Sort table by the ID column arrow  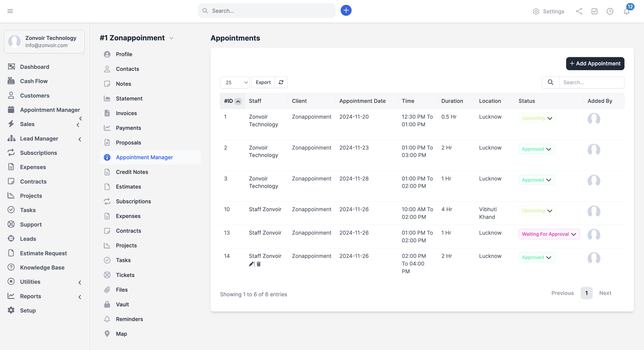(238, 101)
